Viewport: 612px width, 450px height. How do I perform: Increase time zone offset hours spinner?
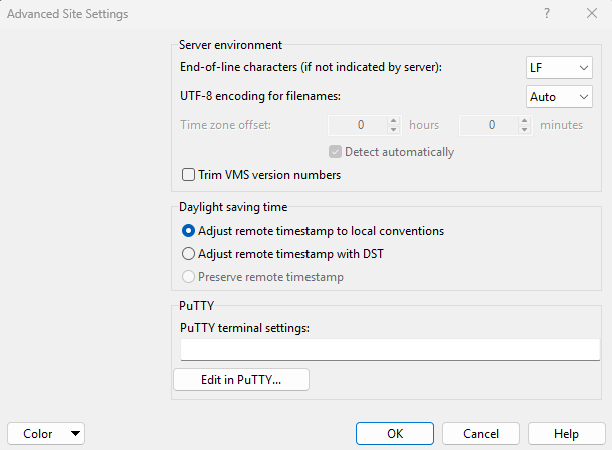[393, 120]
